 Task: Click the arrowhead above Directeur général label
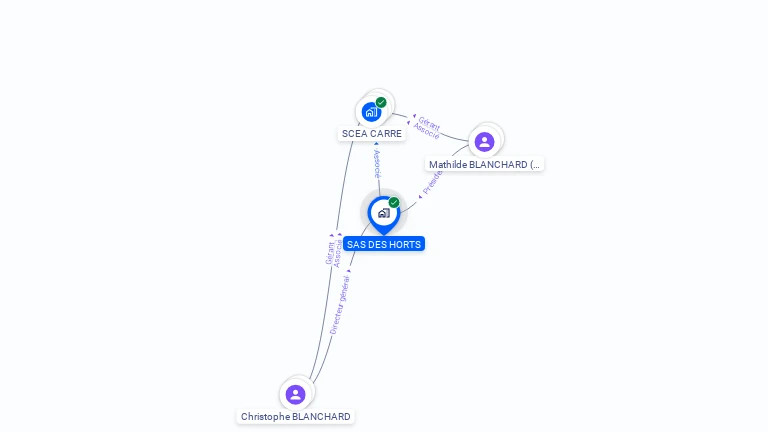click(349, 271)
